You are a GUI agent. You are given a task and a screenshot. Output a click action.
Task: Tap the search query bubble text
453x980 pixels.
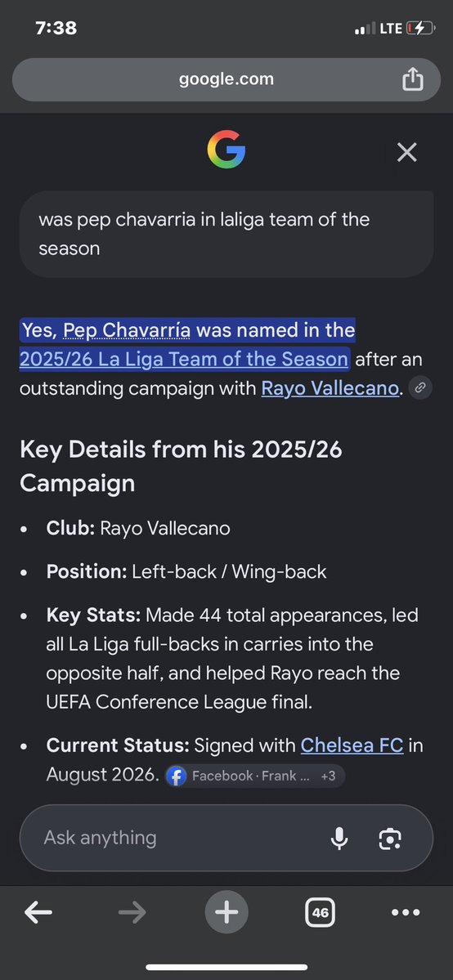point(204,234)
